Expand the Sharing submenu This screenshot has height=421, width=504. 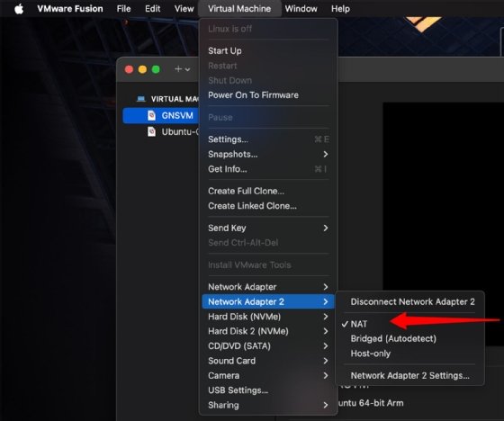pos(268,405)
